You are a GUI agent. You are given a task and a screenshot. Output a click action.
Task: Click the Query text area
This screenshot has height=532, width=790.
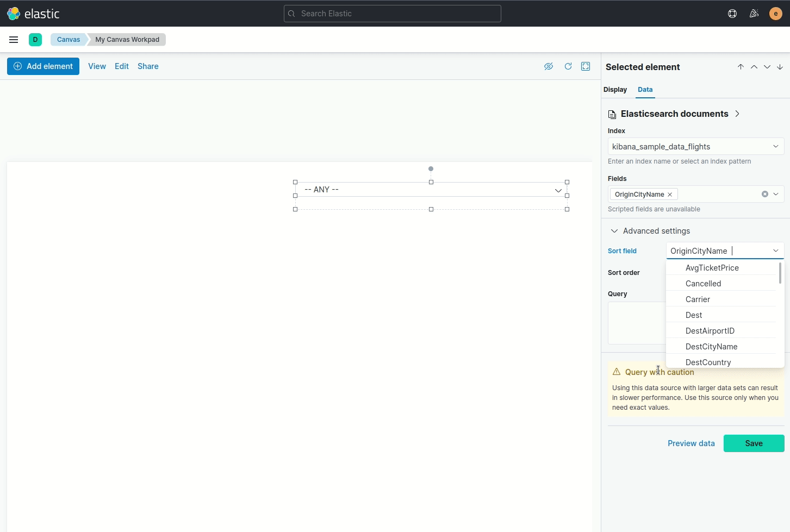[637, 323]
